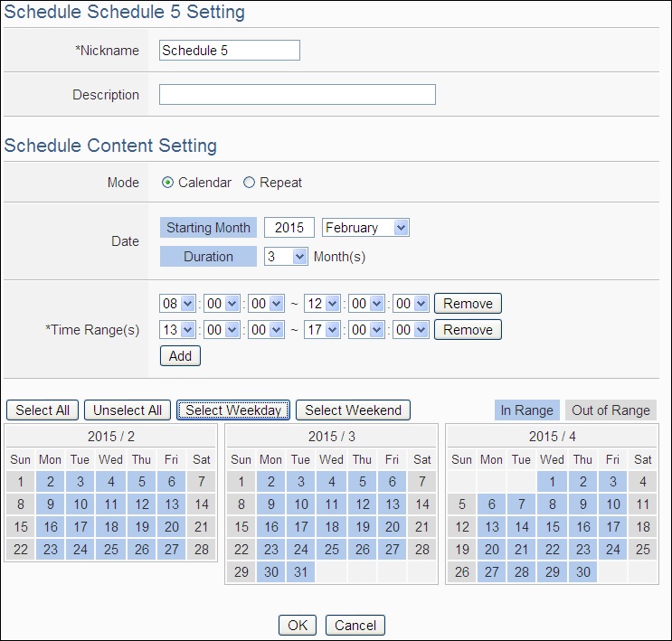Viewport: 672px width, 641px height.
Task: Click the Select All button
Action: 43,410
